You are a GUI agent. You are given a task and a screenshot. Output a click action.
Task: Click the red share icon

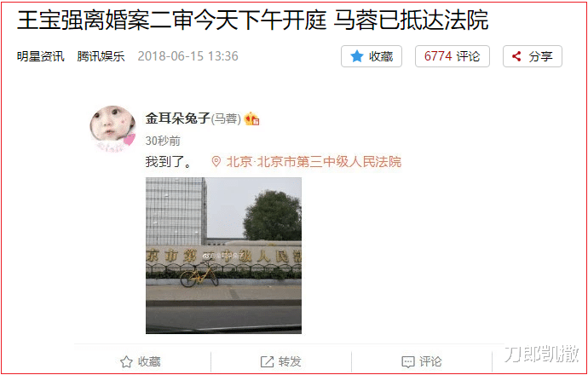click(516, 56)
